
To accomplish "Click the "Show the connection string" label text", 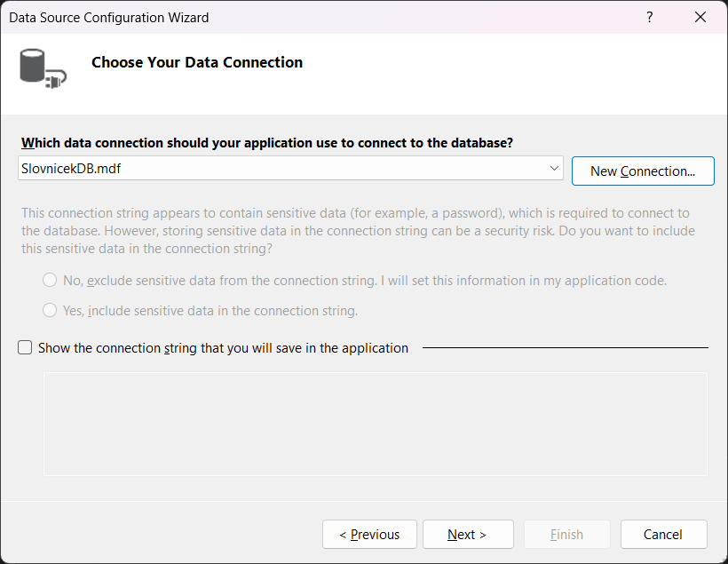I will (223, 348).
